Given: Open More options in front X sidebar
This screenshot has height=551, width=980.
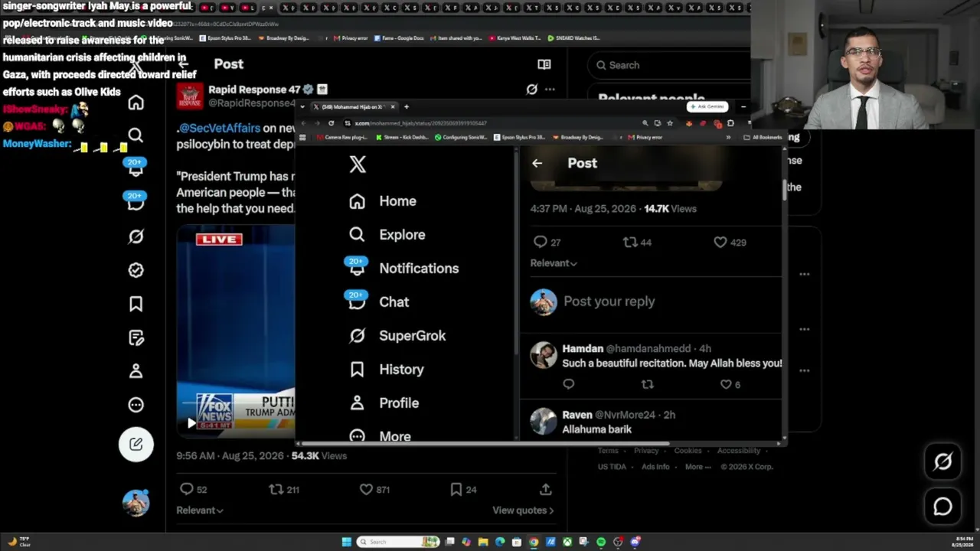Looking at the screenshot, I should [x=380, y=436].
